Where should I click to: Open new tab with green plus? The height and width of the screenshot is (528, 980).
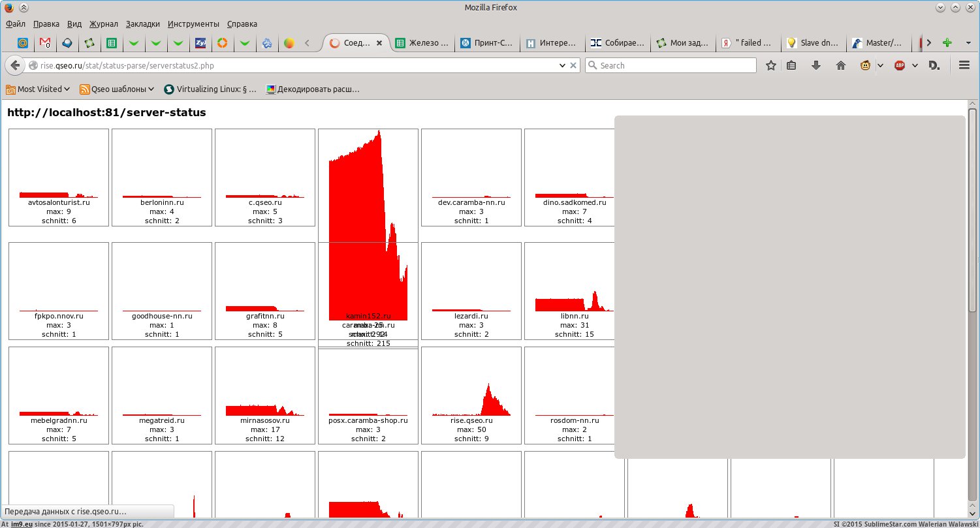click(947, 43)
